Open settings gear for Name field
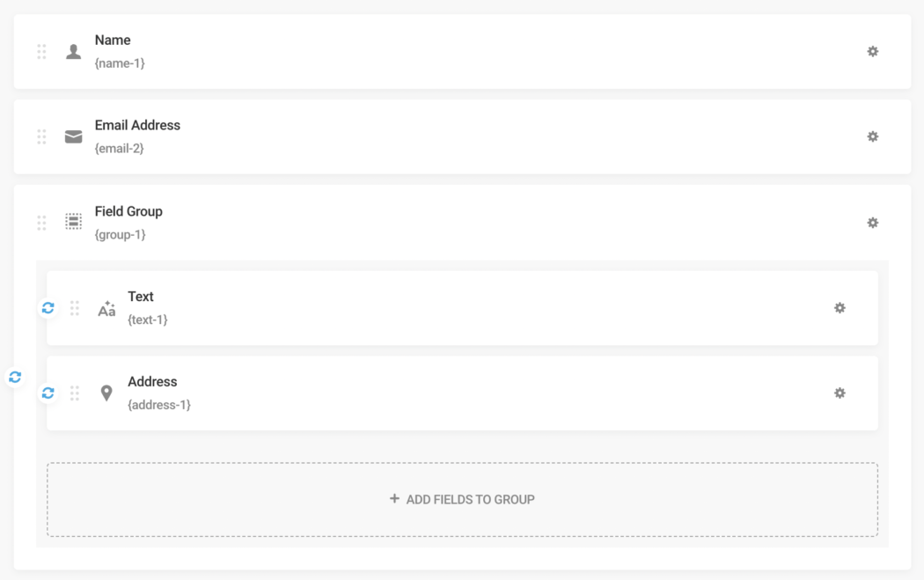The image size is (924, 580). (x=872, y=52)
